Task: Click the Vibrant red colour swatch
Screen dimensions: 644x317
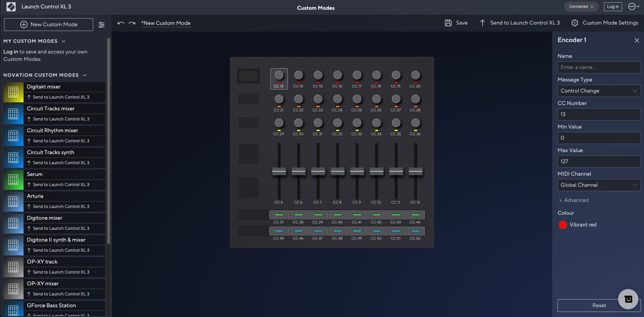Action: click(x=563, y=225)
